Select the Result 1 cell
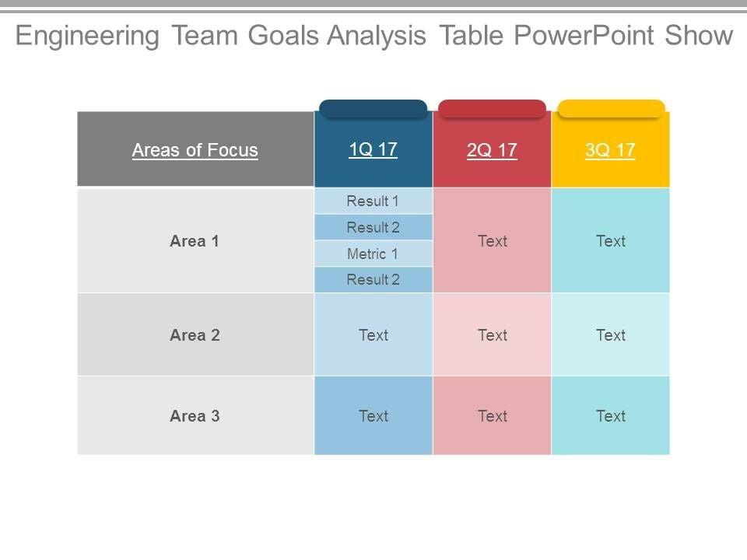This screenshot has height=560, width=747. pos(373,201)
